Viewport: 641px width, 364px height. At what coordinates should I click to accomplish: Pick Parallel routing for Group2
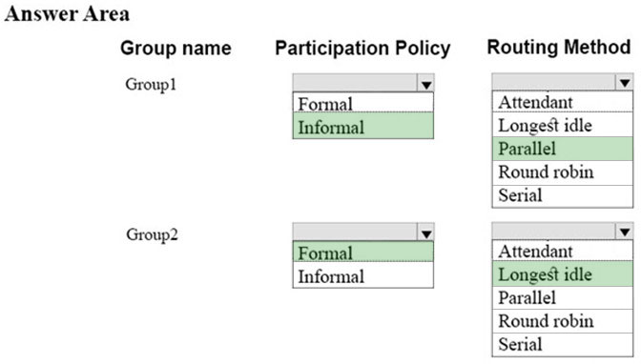[563, 297]
